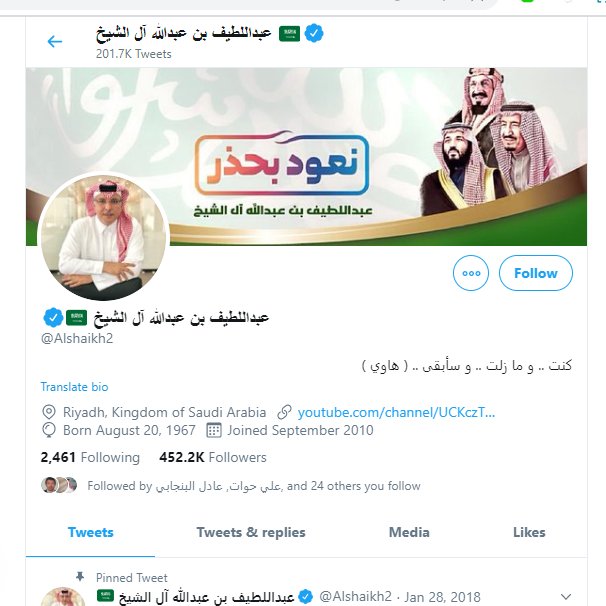Expand the pinned tweet chevron menu
Screen dimensions: 606x606
[566, 596]
